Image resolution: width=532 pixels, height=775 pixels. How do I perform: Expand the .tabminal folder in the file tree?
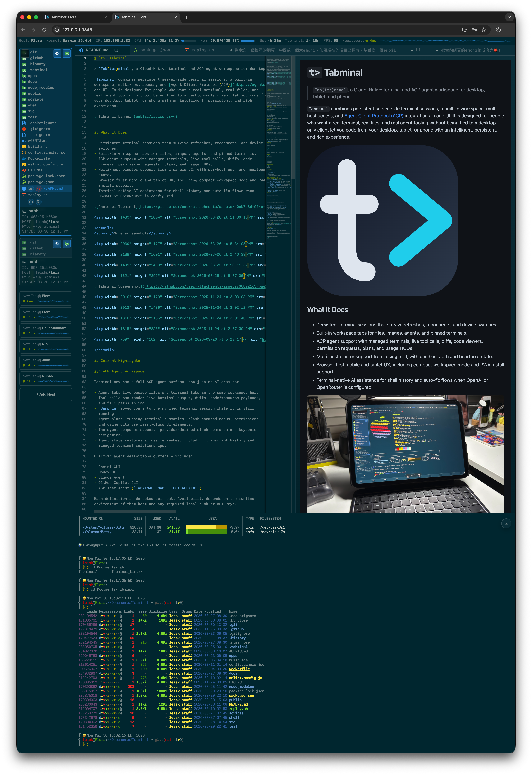click(46, 70)
